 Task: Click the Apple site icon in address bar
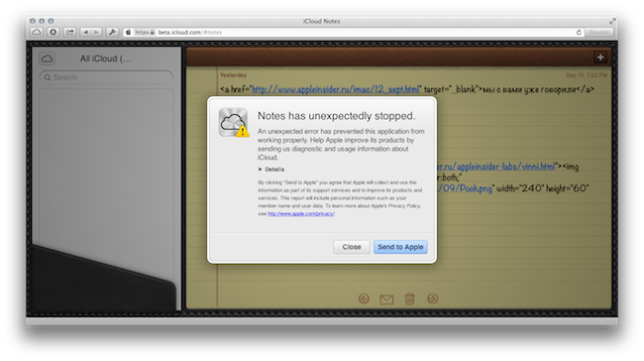(x=128, y=32)
